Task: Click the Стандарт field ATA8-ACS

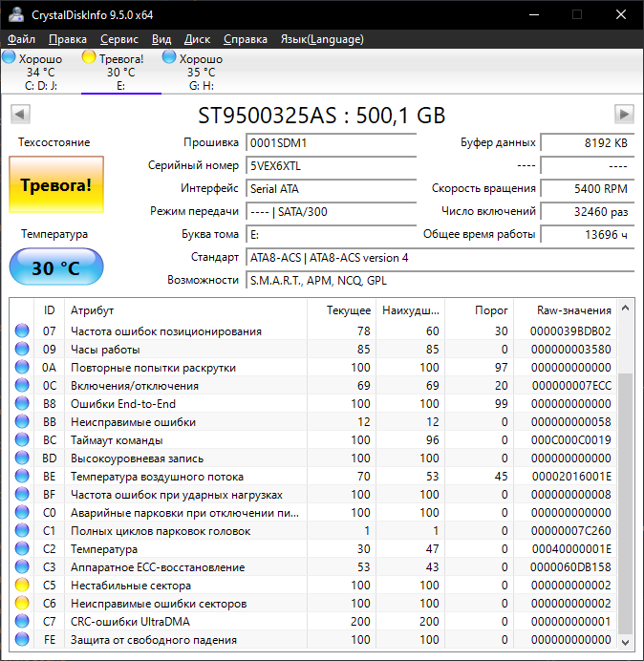Action: pyautogui.click(x=440, y=258)
